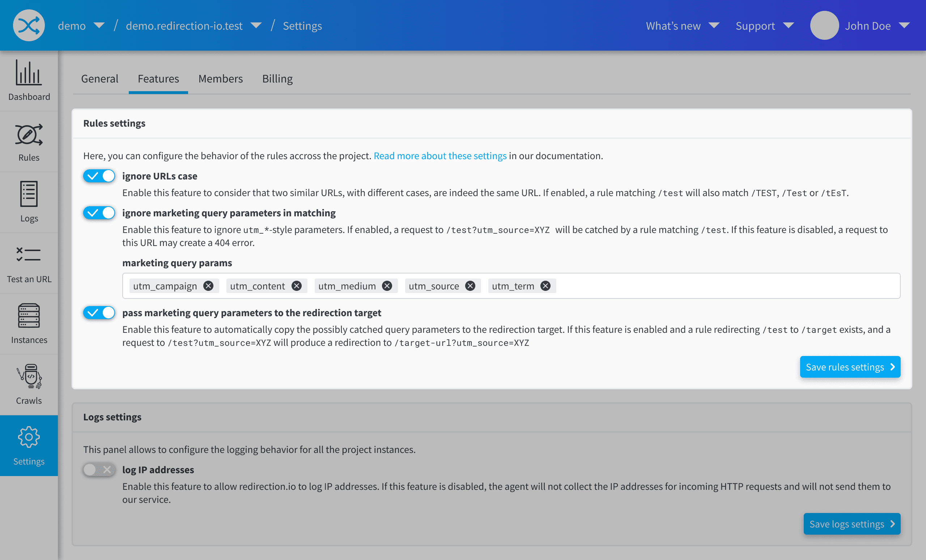Screen dimensions: 926x560
Task: Click the 'ignore URLs case' label
Action: (x=160, y=176)
